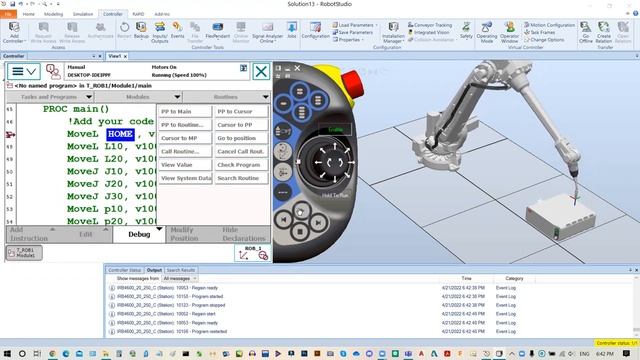Click Search Routine
640x360 pixels.
(x=242, y=178)
